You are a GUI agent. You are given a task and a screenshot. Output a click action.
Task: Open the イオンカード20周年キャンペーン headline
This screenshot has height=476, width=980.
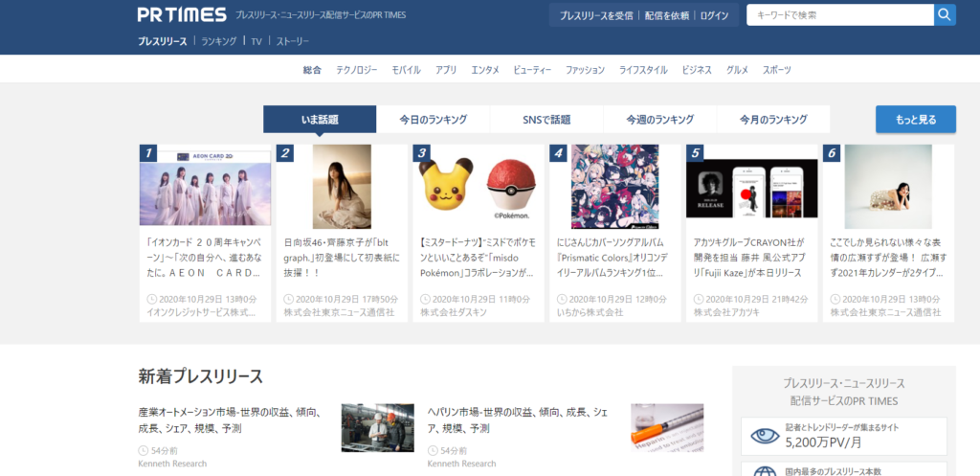pyautogui.click(x=203, y=258)
